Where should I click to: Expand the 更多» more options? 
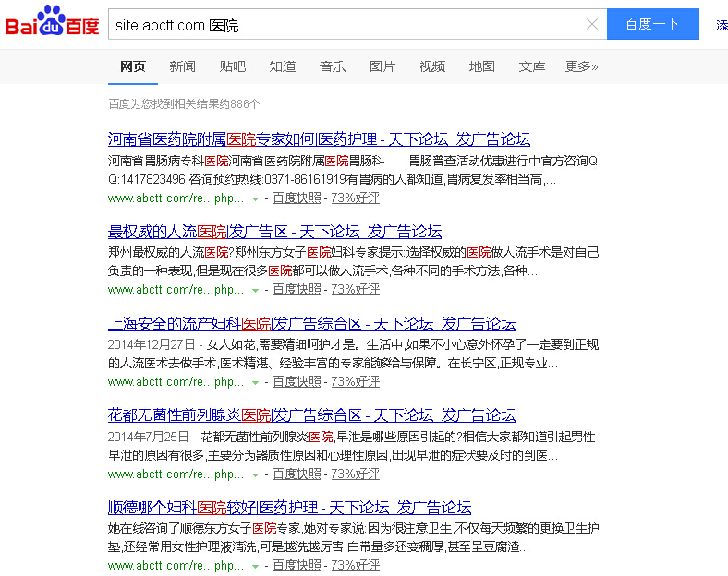tap(582, 66)
